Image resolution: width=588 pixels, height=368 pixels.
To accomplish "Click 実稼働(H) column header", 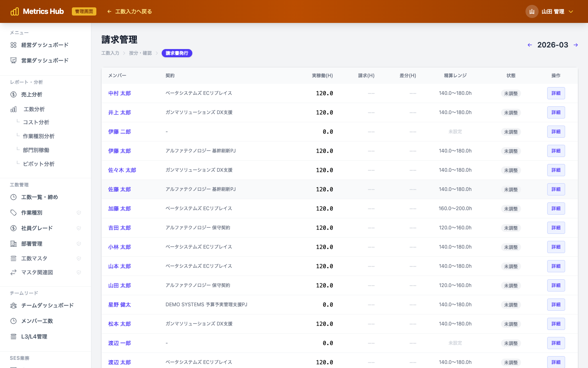I will point(322,76).
